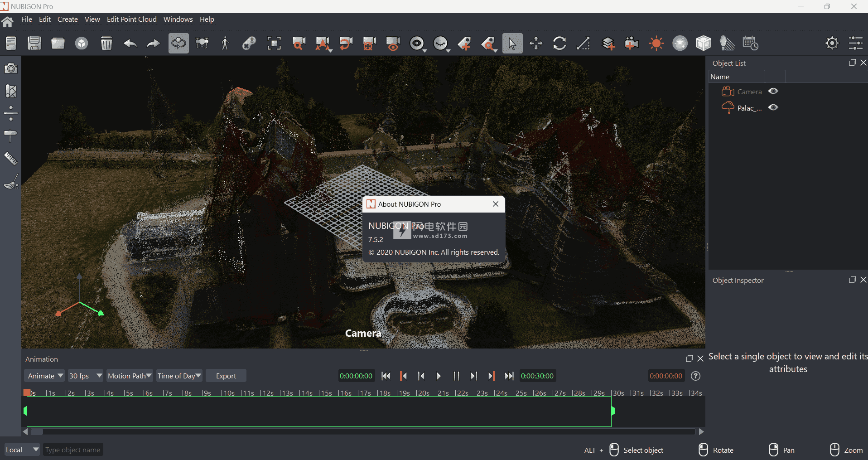Toggle visibility of Camera object
The width and height of the screenshot is (868, 460).
click(x=773, y=91)
